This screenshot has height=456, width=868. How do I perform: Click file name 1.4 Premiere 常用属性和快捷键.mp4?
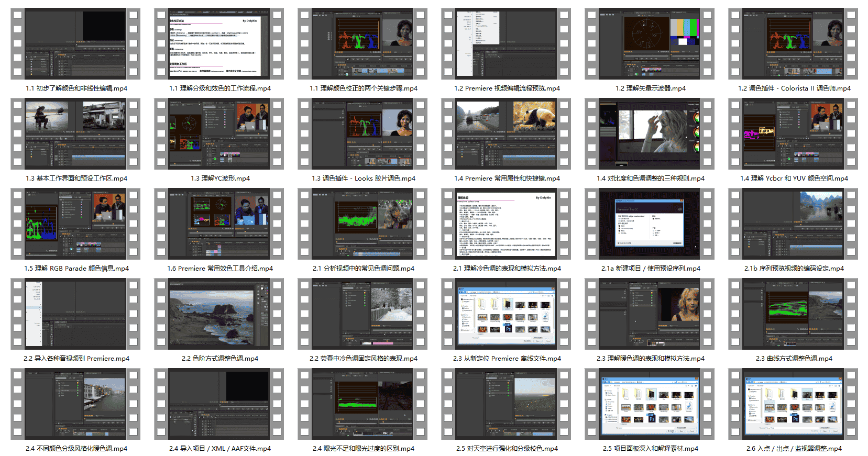507,179
